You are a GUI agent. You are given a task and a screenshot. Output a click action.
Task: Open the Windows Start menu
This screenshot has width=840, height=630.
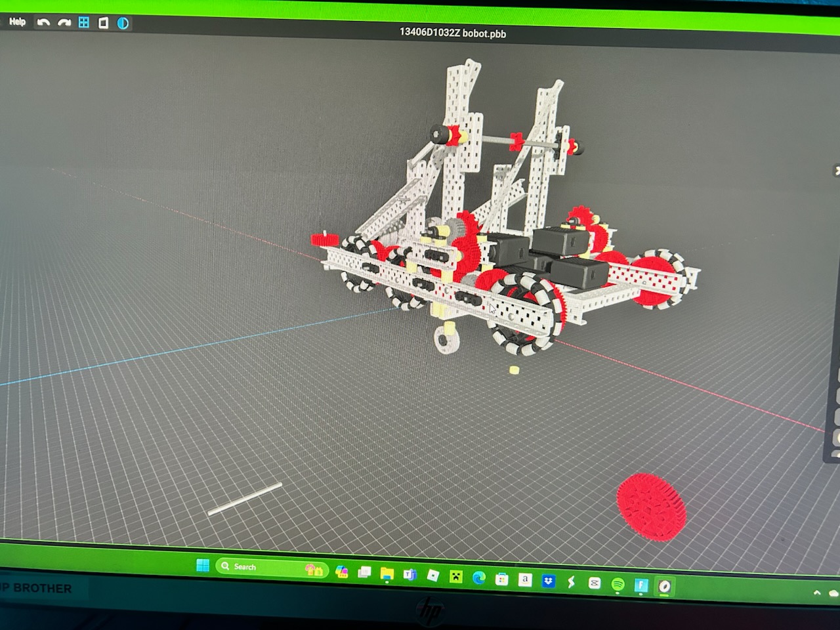click(x=203, y=565)
